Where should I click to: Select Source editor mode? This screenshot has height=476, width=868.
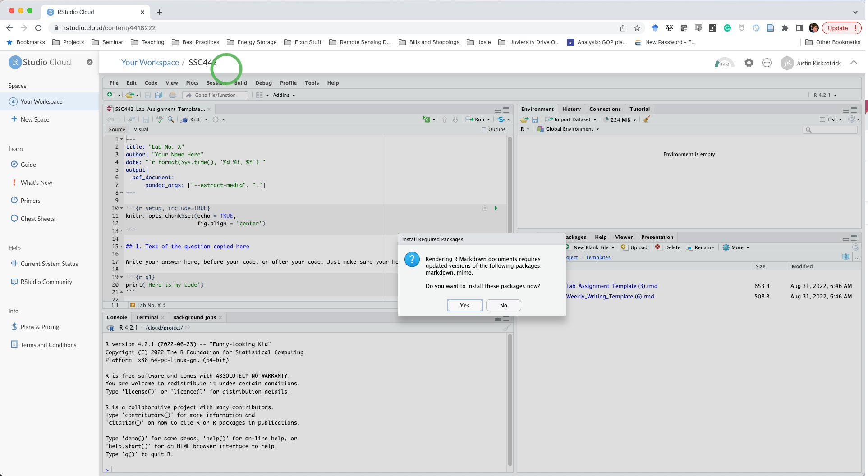pos(117,129)
